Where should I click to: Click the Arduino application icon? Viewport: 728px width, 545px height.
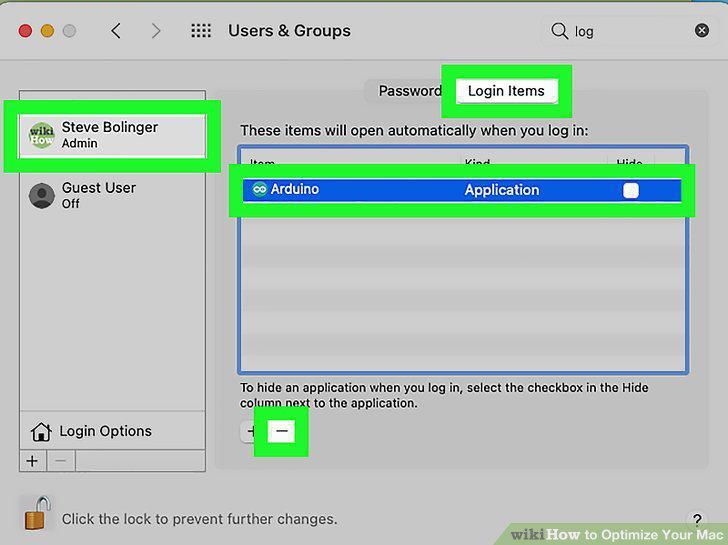tap(260, 189)
